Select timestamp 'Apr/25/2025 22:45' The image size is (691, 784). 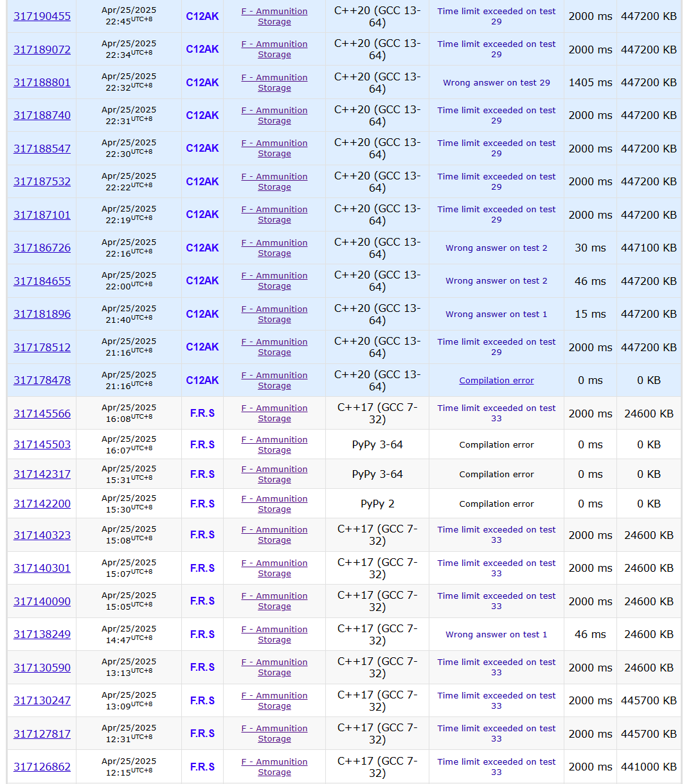pyautogui.click(x=129, y=16)
